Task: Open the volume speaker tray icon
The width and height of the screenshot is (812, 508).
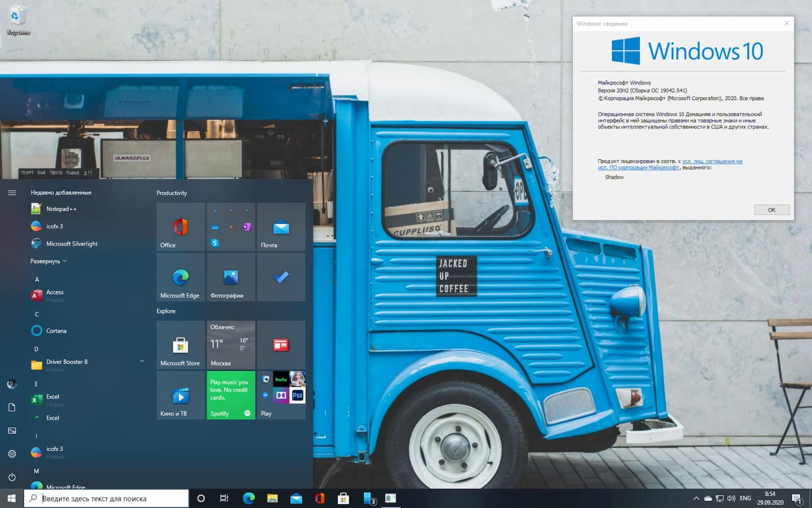Action: (731, 498)
